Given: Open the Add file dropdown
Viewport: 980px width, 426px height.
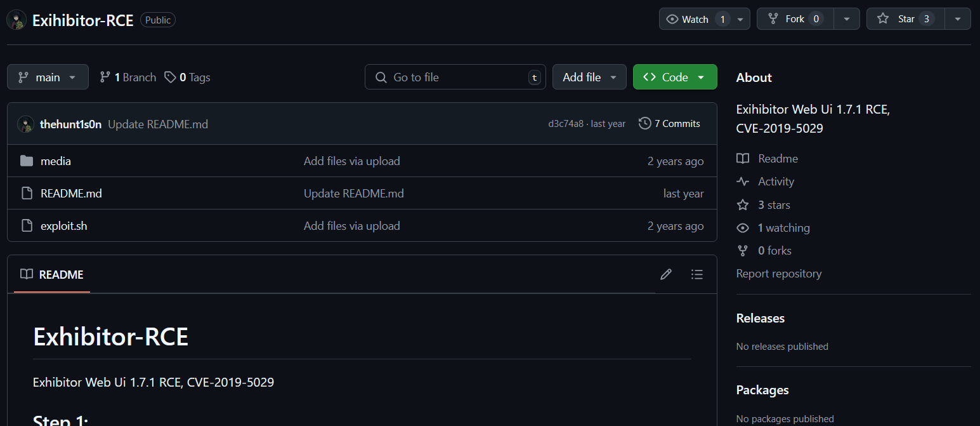Looking at the screenshot, I should [589, 77].
